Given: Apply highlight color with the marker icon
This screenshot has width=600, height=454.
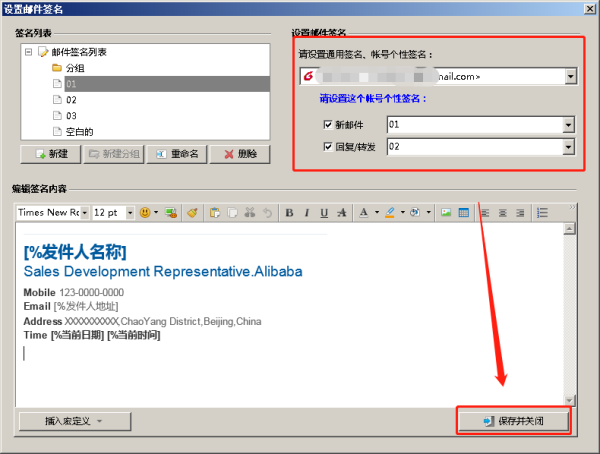Looking at the screenshot, I should 390,212.
